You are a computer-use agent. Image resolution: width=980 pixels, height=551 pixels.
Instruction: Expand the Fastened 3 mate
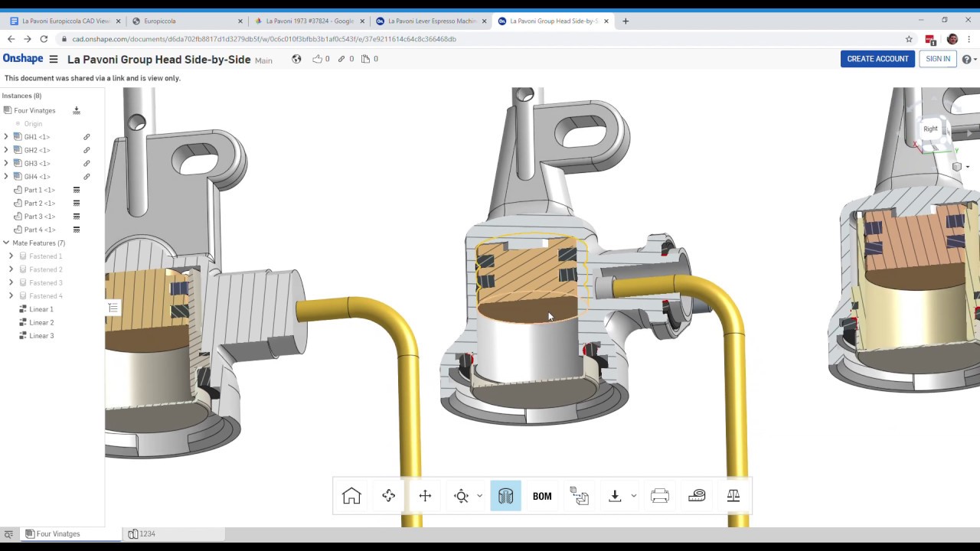11,282
